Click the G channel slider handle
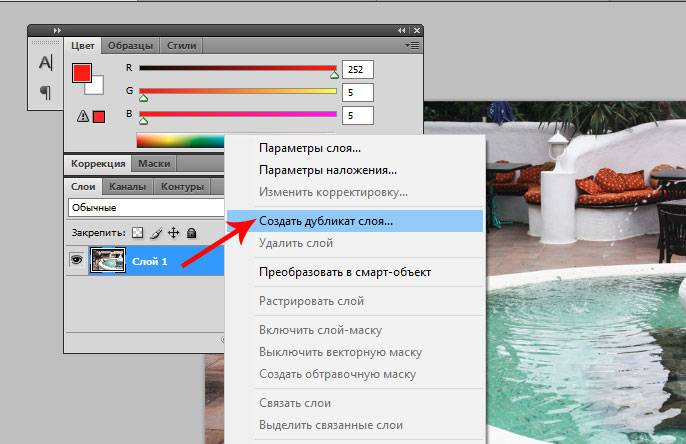The width and height of the screenshot is (686, 444). point(144,98)
